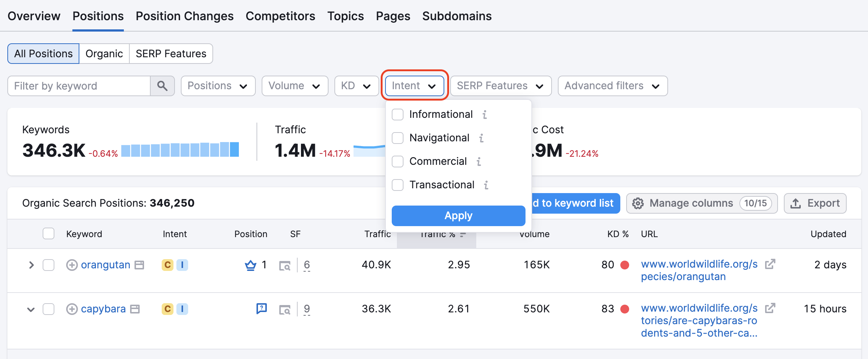Open external link icon for orangutan URL

click(770, 264)
